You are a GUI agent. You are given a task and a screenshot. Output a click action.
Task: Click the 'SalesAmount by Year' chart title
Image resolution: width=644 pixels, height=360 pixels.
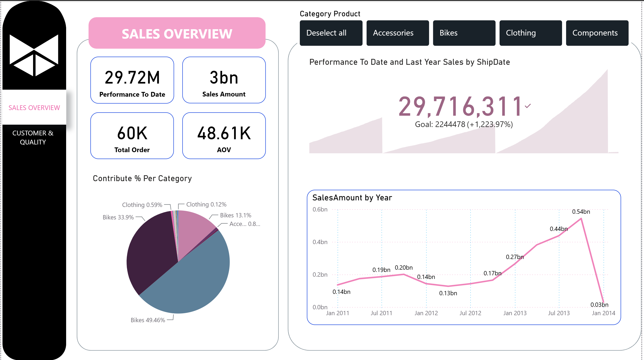coord(352,197)
